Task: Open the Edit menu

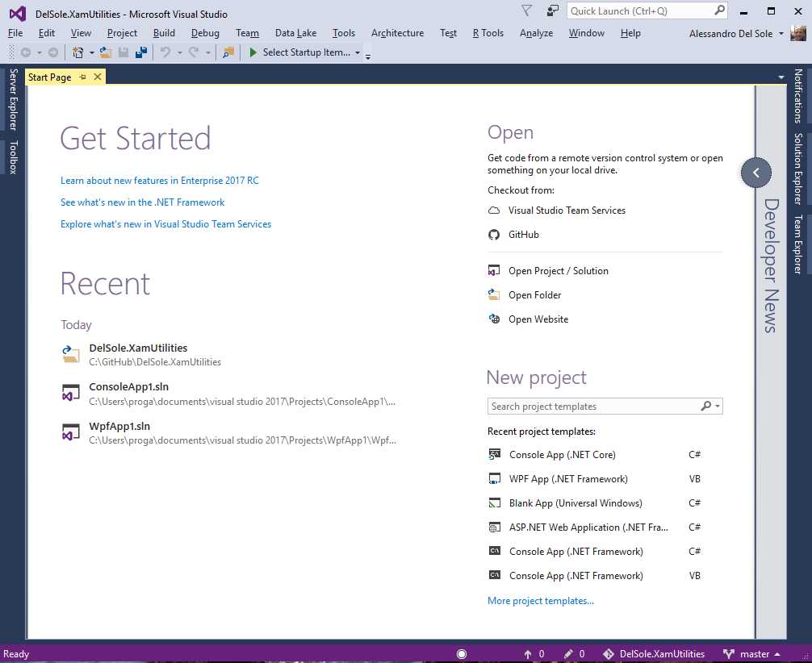Action: [47, 33]
